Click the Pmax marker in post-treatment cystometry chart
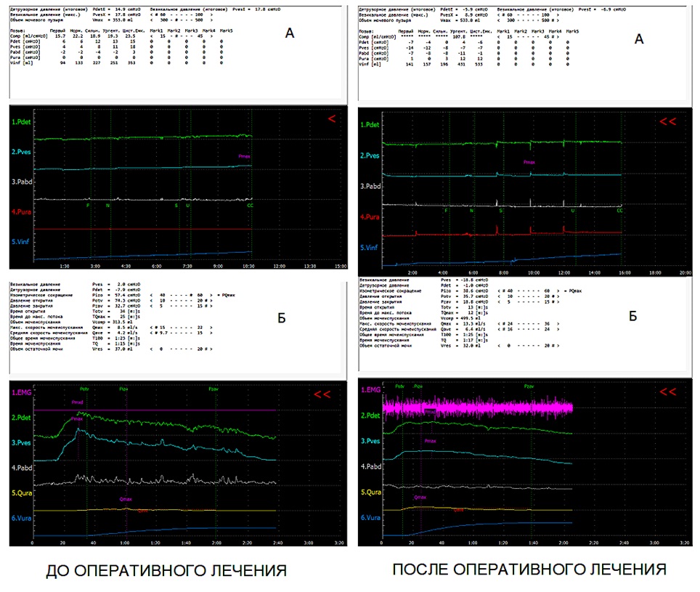This screenshot has width=700, height=592. 529,163
